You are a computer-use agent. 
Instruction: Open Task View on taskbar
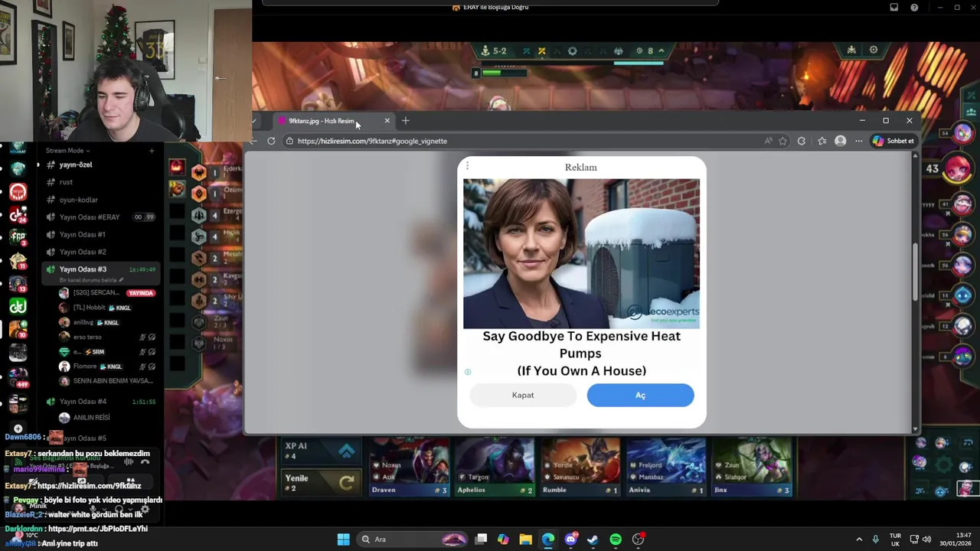pyautogui.click(x=481, y=540)
